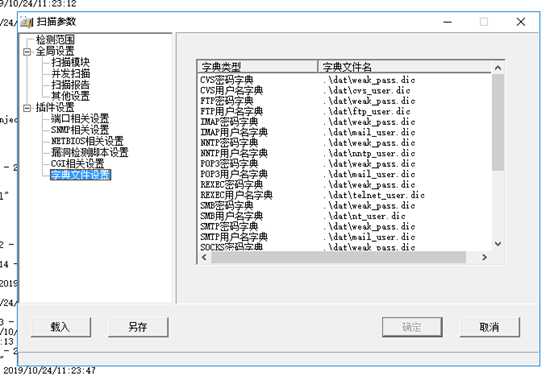Click the vertical scrollbar thumb
Viewport: 554px width, 376px height.
coord(498,122)
